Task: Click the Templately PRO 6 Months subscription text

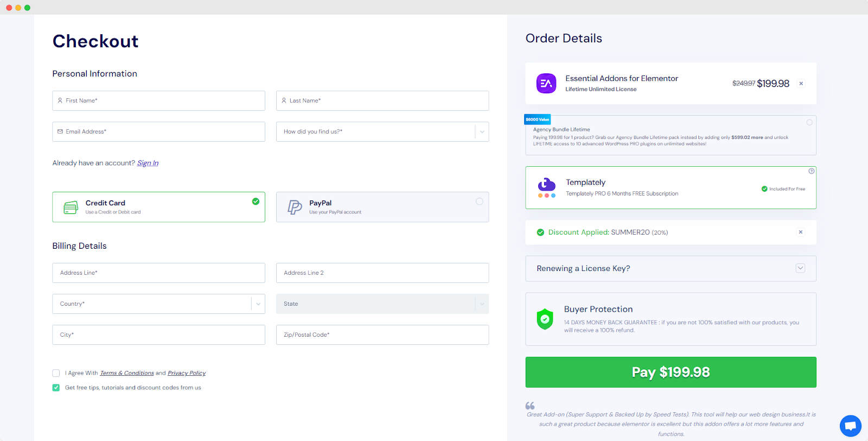Action: coord(622,193)
